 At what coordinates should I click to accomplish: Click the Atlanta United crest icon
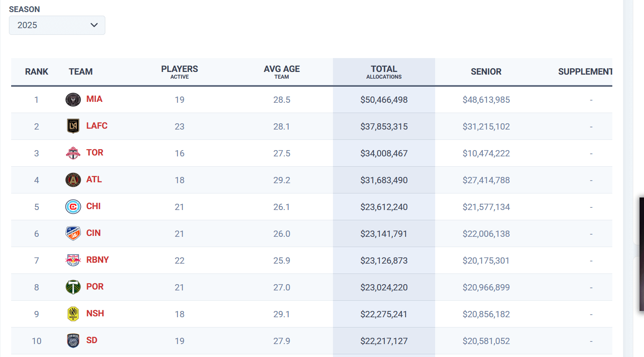tap(73, 180)
